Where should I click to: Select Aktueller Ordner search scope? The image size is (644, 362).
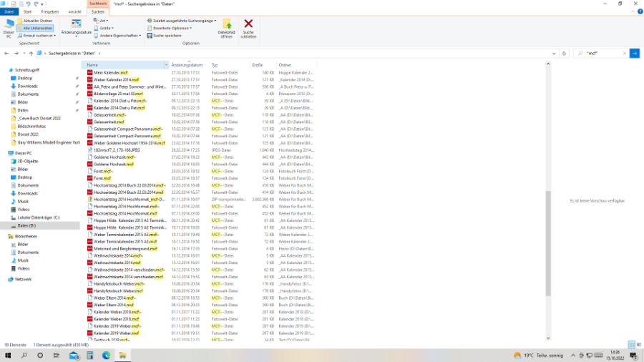37,21
